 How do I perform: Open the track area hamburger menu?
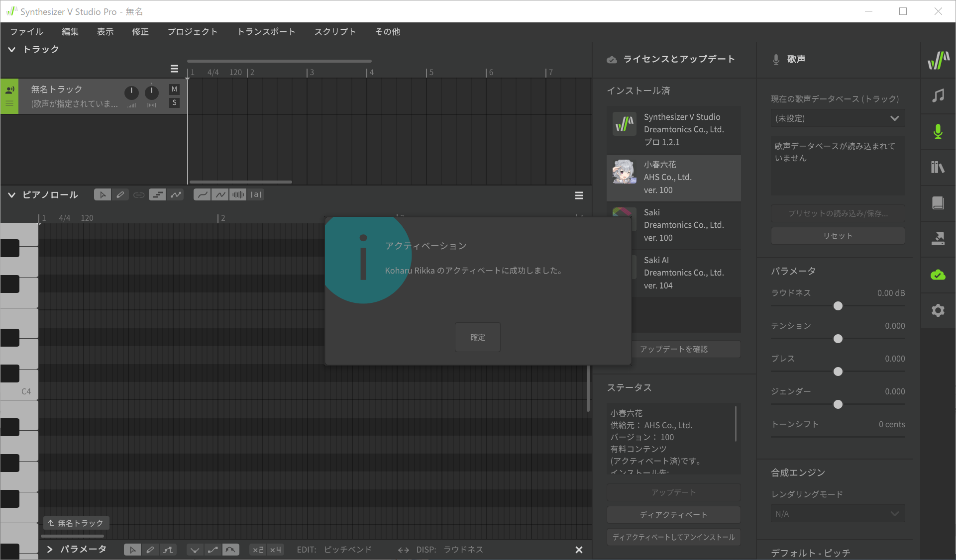[x=174, y=69]
